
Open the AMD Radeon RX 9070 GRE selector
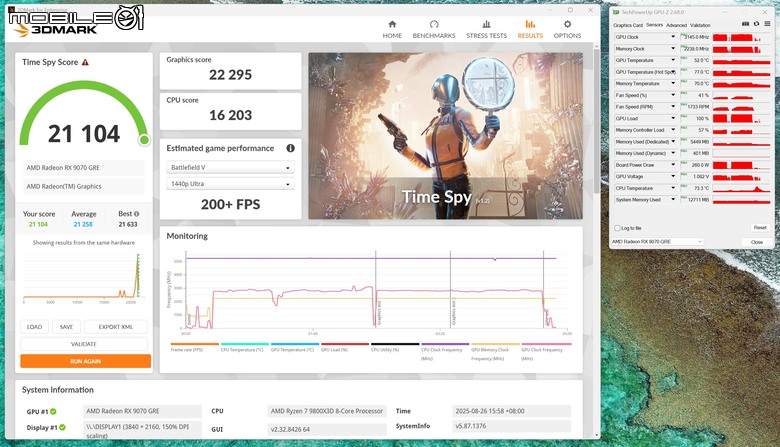tap(657, 242)
